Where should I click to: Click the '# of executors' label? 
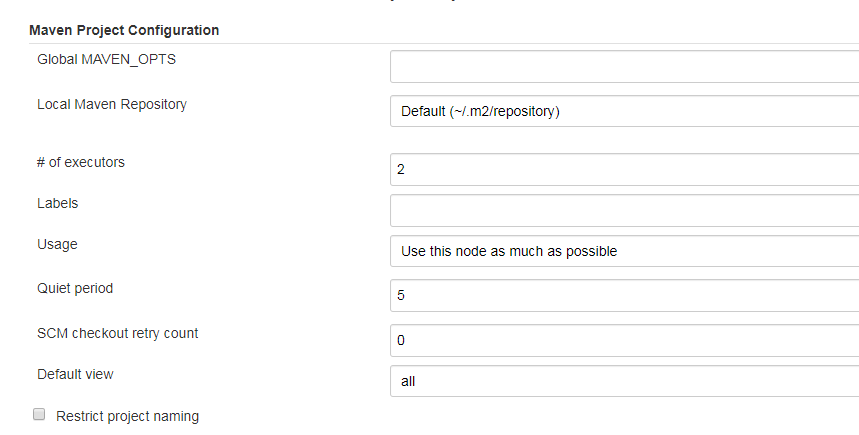pos(81,161)
